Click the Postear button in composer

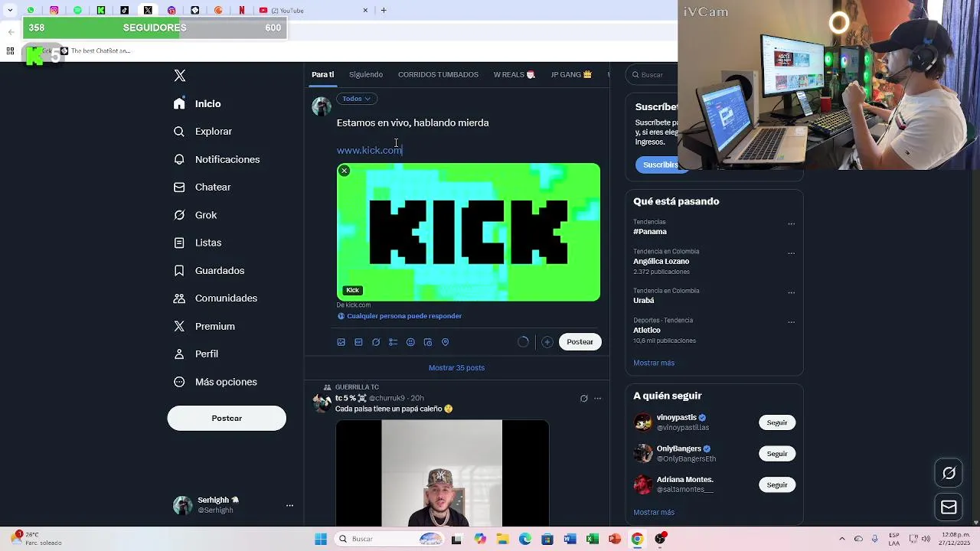click(580, 341)
